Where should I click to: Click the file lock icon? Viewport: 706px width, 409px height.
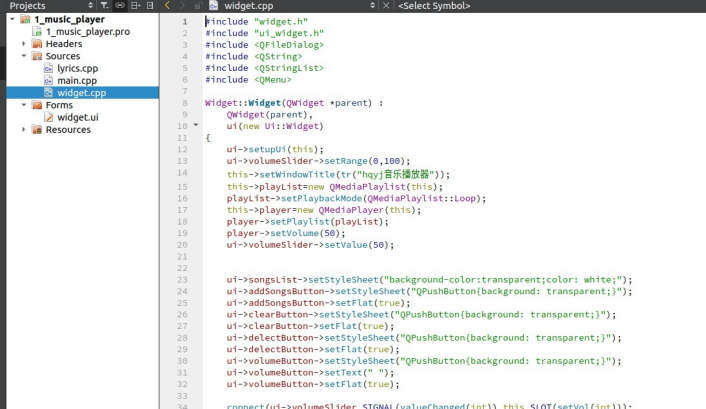click(198, 5)
